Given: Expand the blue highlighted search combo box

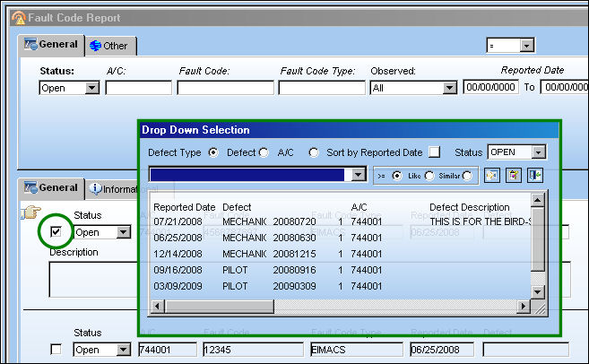Looking at the screenshot, I should (359, 174).
